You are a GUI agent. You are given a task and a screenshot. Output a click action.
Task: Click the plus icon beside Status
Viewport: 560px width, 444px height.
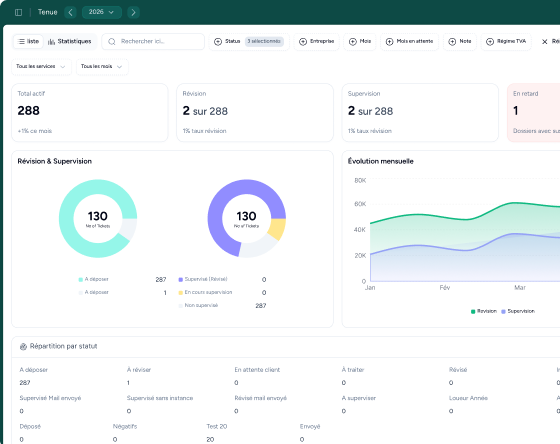coord(218,42)
